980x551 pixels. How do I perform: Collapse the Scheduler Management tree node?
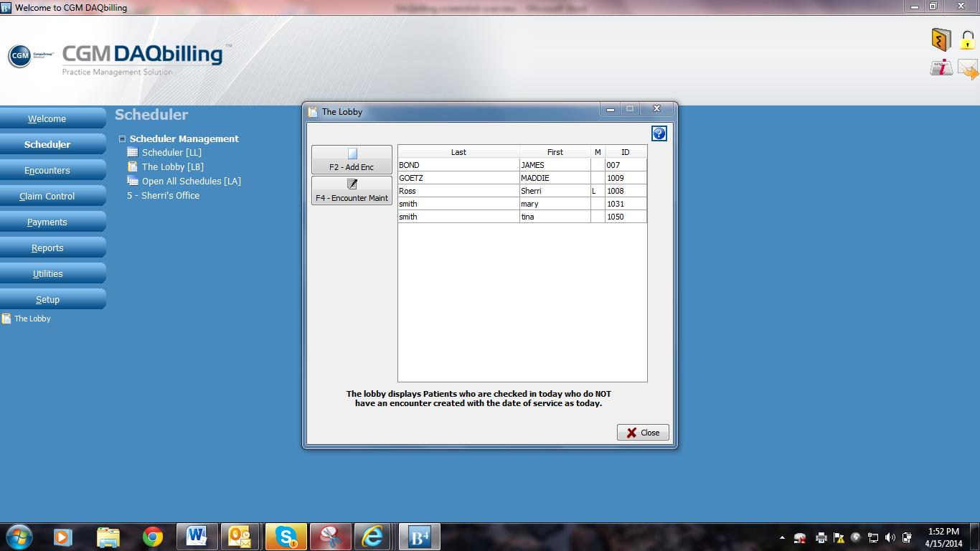point(122,138)
